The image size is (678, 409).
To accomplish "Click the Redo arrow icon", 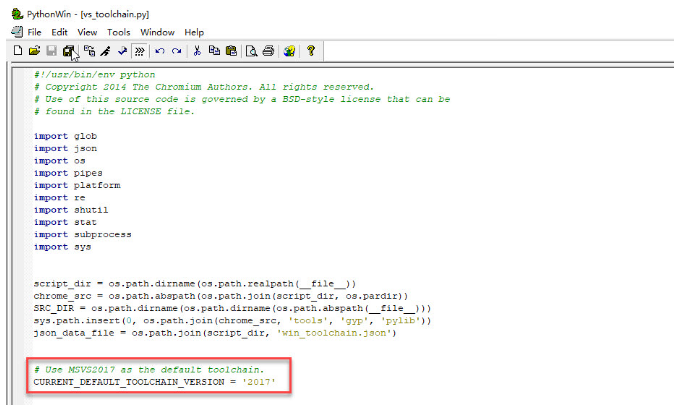I will pyautogui.click(x=176, y=51).
